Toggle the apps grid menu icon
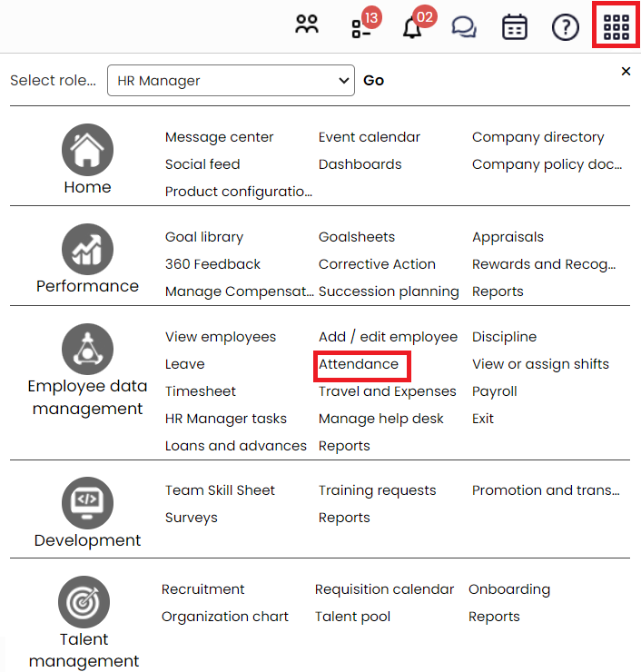This screenshot has width=641, height=672. [x=616, y=27]
